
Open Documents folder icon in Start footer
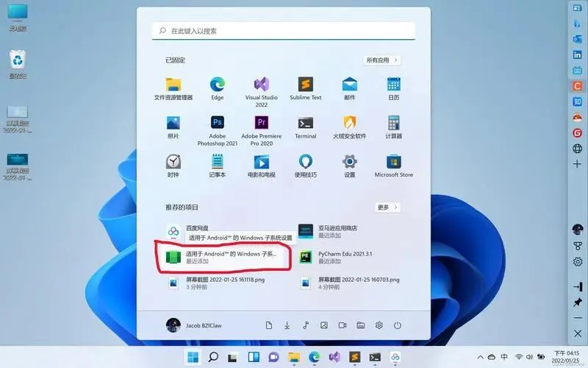coord(268,325)
